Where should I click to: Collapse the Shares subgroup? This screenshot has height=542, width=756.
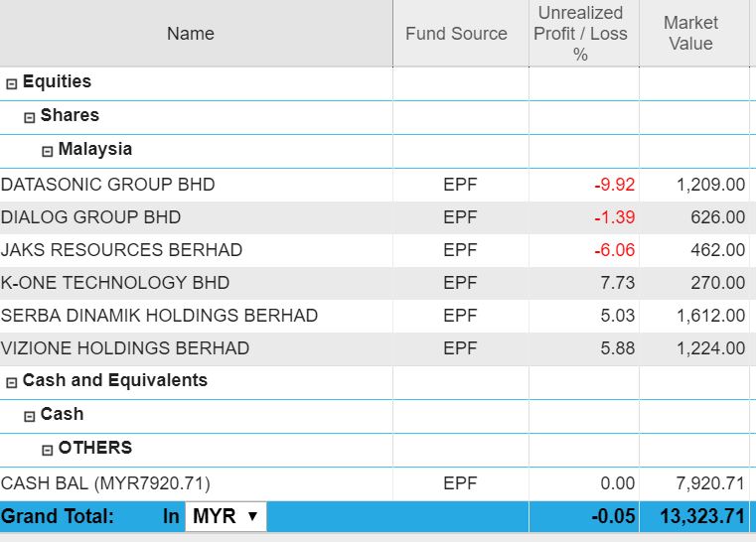[x=30, y=117]
